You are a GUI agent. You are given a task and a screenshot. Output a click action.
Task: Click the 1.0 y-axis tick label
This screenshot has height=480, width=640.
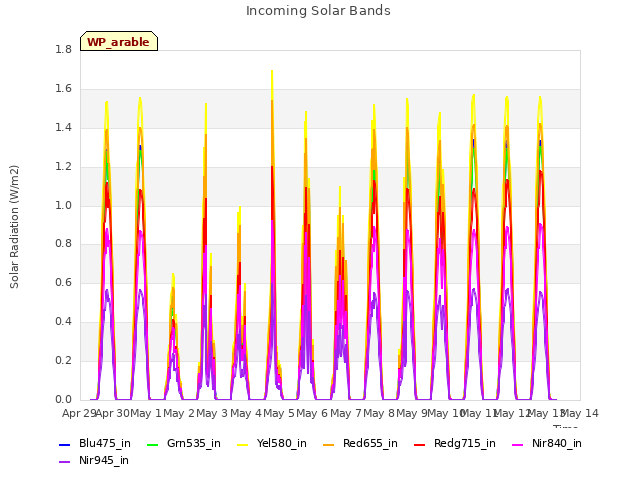point(63,205)
